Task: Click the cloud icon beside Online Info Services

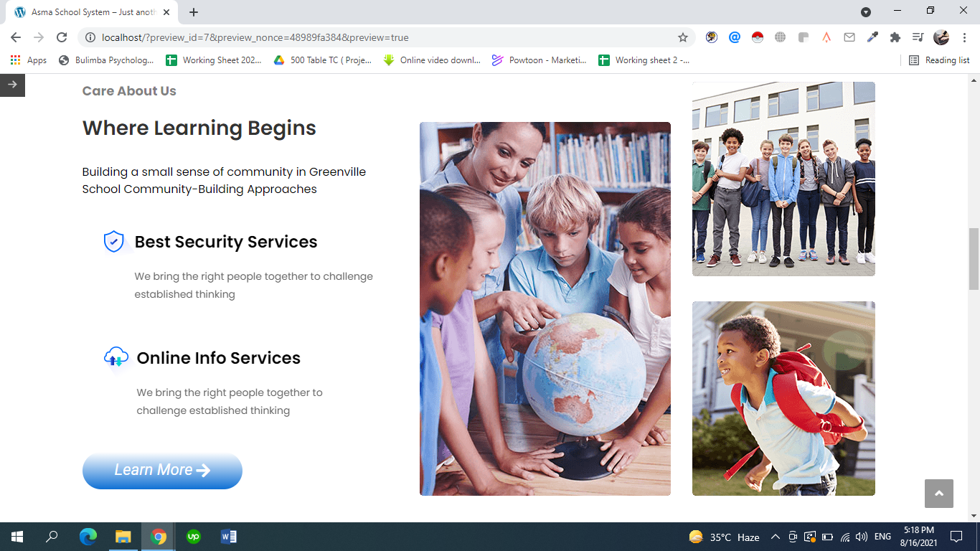Action: pos(116,357)
